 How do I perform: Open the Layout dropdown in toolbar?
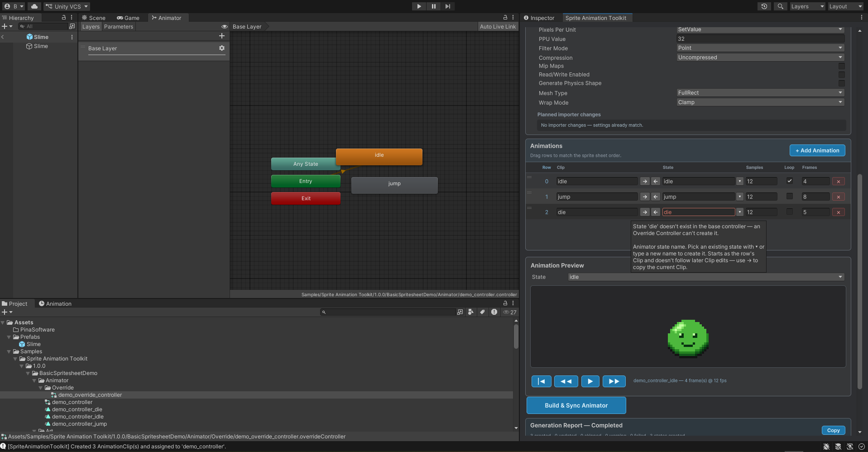pos(845,6)
